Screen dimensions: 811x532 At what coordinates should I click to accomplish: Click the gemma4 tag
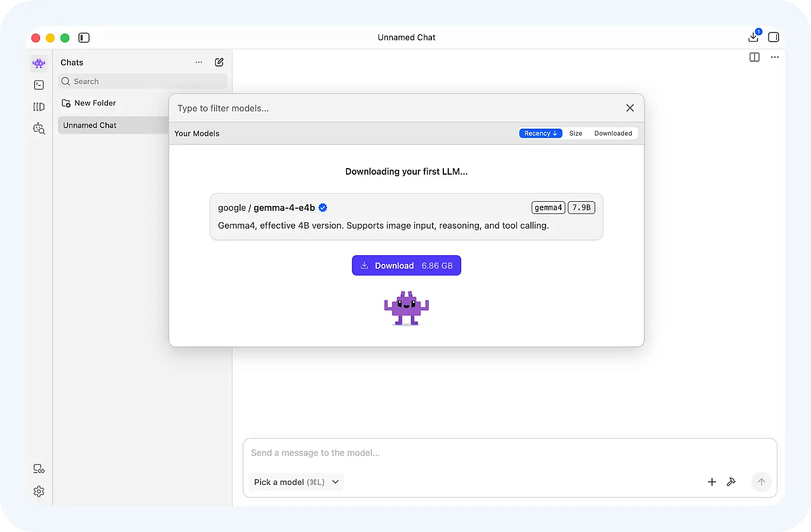pyautogui.click(x=548, y=208)
